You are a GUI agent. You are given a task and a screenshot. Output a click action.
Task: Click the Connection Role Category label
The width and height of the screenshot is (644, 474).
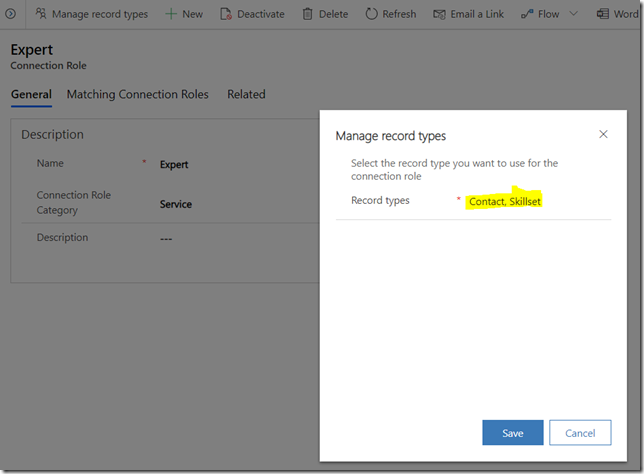tap(74, 202)
